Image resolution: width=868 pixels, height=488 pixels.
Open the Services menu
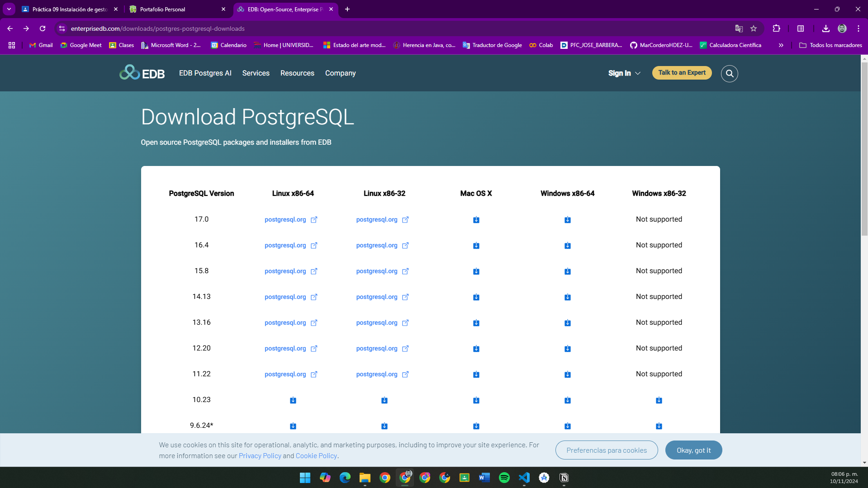point(256,73)
